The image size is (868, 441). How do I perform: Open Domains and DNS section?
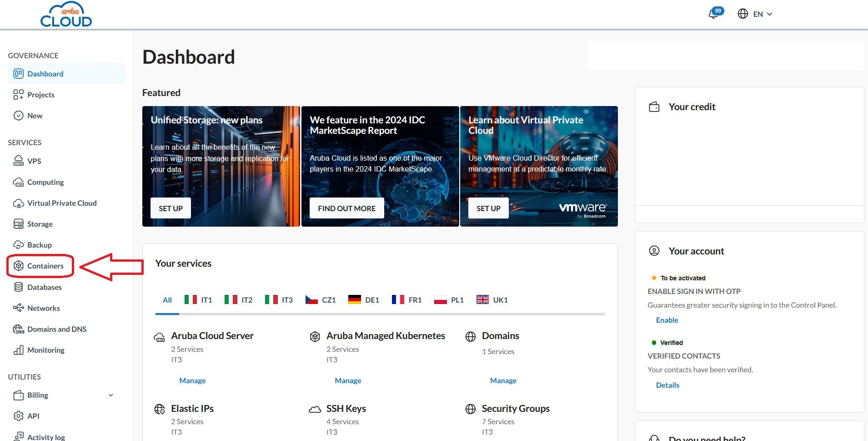pos(56,329)
